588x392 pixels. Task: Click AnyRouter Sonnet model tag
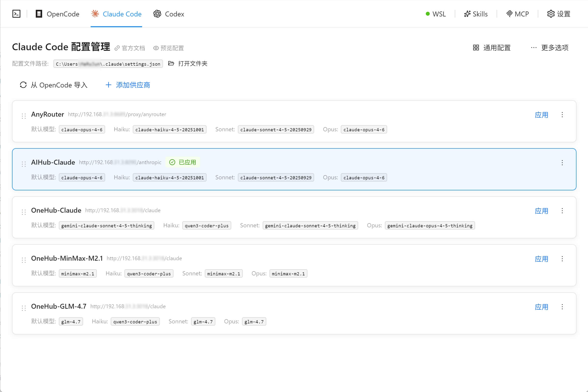click(x=276, y=130)
